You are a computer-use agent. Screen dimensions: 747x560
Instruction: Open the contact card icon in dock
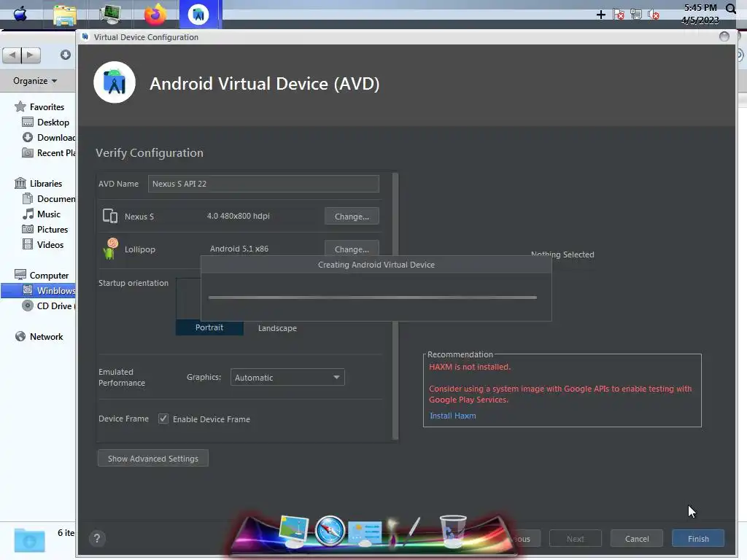point(365,533)
